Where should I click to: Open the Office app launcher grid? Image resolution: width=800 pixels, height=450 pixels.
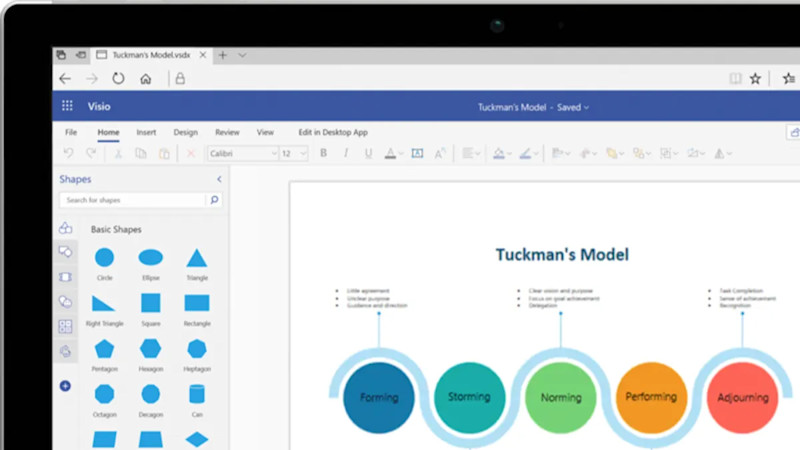tap(67, 106)
